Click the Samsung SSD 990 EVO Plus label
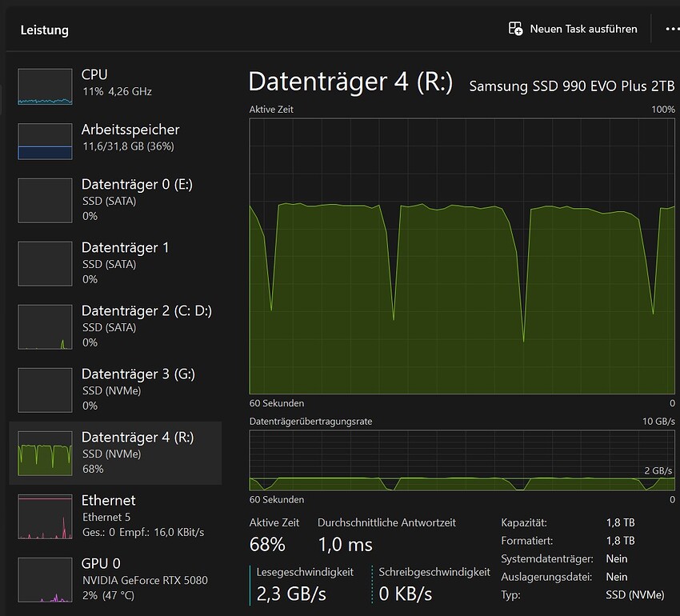This screenshot has height=616, width=680. click(571, 86)
